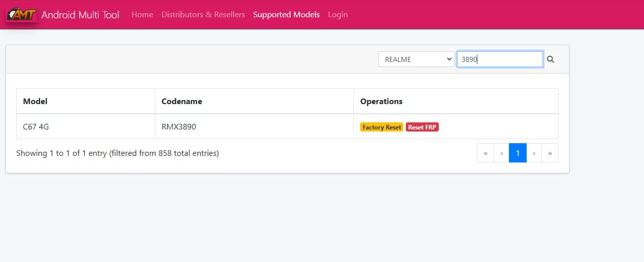Click the magnifier search icon
This screenshot has height=262, width=644.
click(x=551, y=59)
